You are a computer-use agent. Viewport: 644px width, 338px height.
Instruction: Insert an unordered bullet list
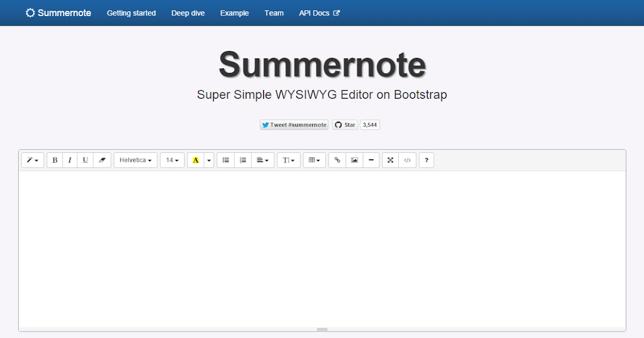click(x=226, y=160)
